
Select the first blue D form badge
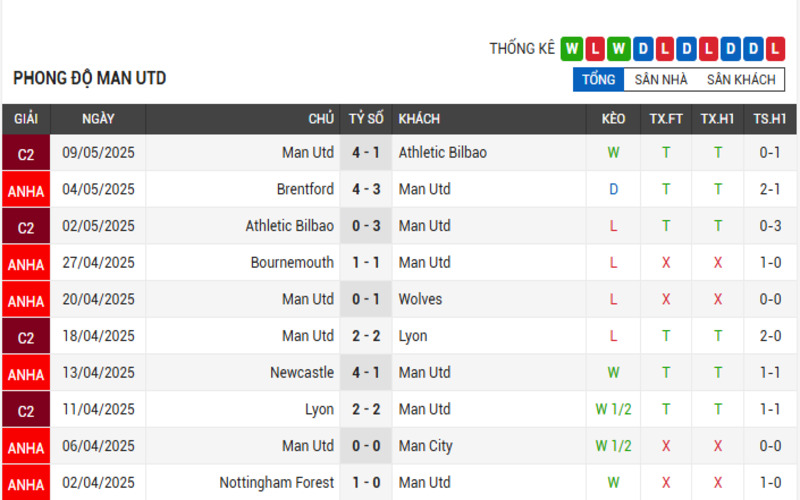643,49
